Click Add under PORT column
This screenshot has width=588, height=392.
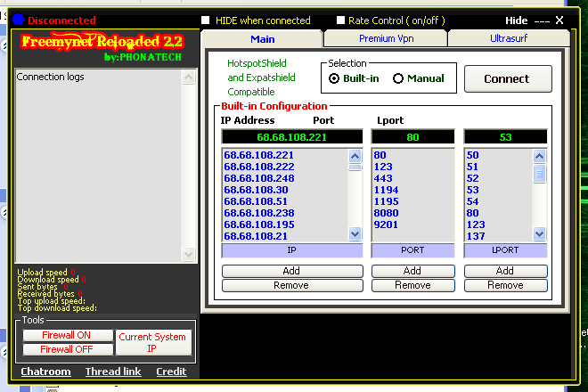coord(412,271)
